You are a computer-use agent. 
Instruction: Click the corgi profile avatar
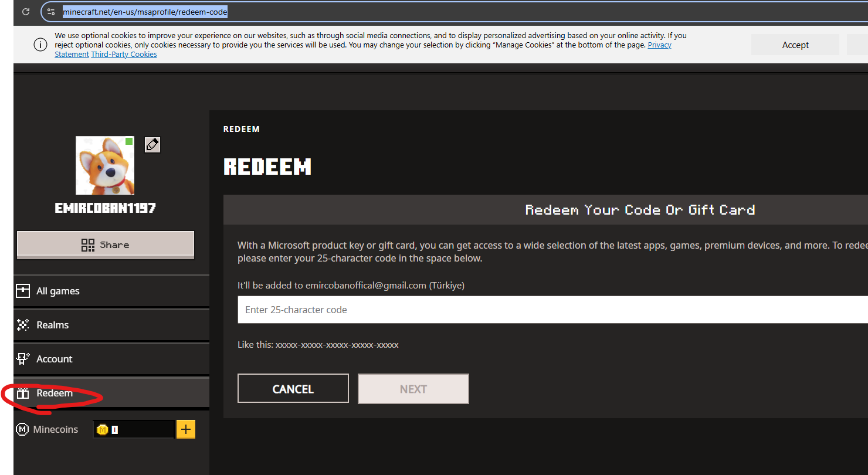105,165
